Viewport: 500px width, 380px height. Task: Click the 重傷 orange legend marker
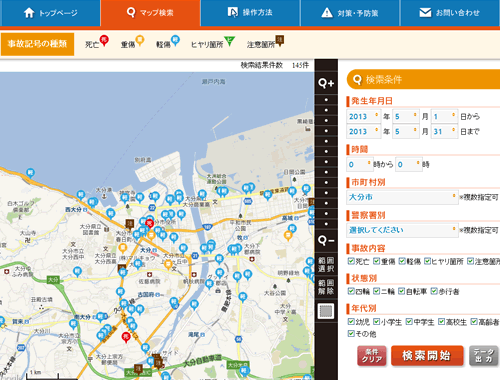pos(140,41)
